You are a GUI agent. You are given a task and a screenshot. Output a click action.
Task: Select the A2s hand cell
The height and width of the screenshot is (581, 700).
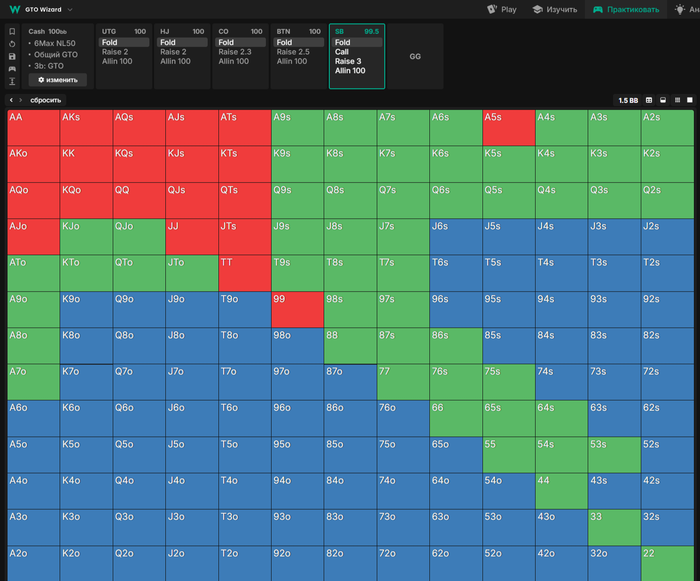pyautogui.click(x=667, y=128)
